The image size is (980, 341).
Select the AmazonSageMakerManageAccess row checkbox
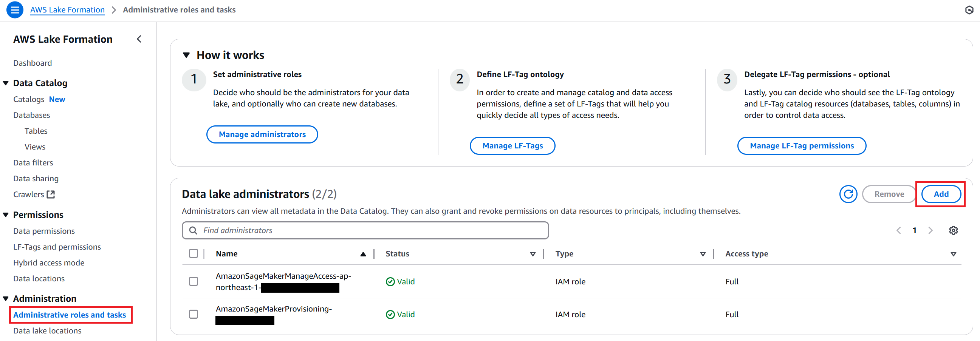coord(194,281)
